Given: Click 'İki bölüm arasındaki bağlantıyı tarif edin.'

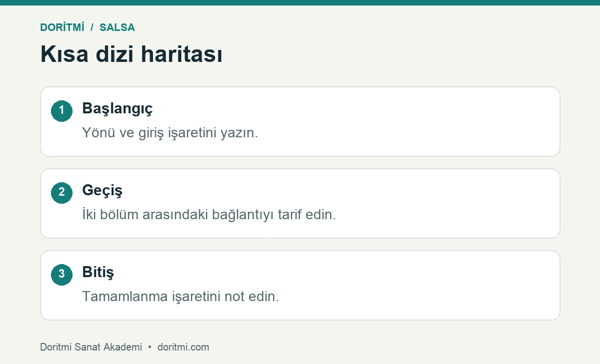Looking at the screenshot, I should coord(209,215).
